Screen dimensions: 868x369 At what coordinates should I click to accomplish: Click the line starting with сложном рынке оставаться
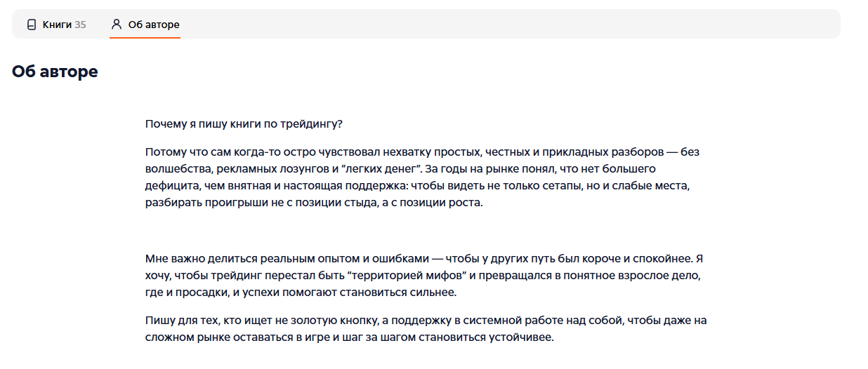(x=349, y=337)
